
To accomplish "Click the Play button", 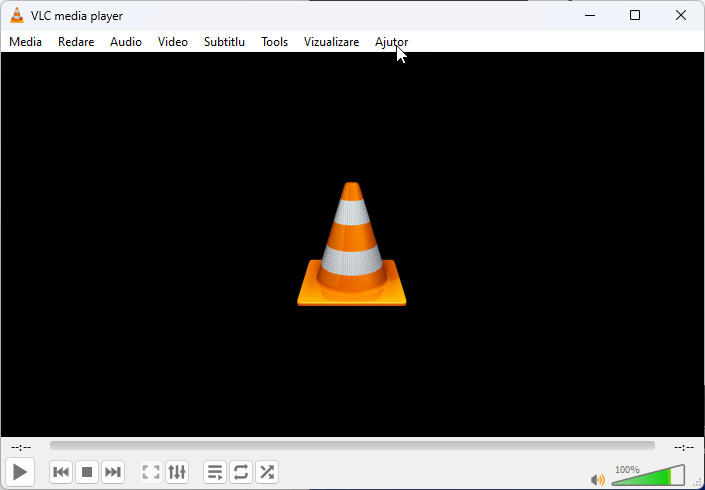I will click(20, 472).
